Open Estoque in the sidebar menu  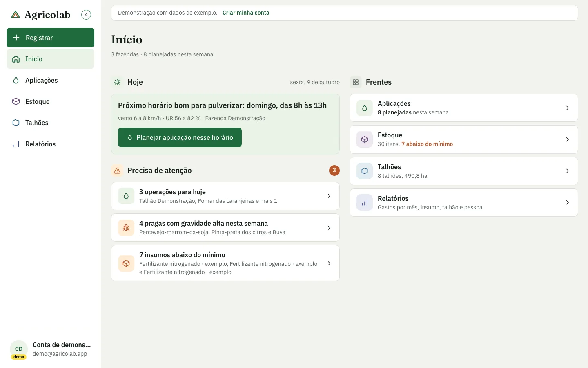pyautogui.click(x=50, y=101)
